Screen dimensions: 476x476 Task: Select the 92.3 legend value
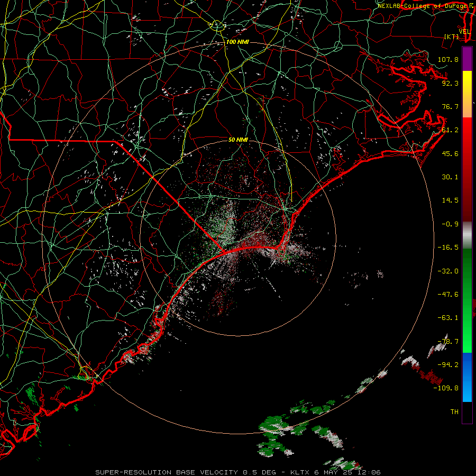450,83
